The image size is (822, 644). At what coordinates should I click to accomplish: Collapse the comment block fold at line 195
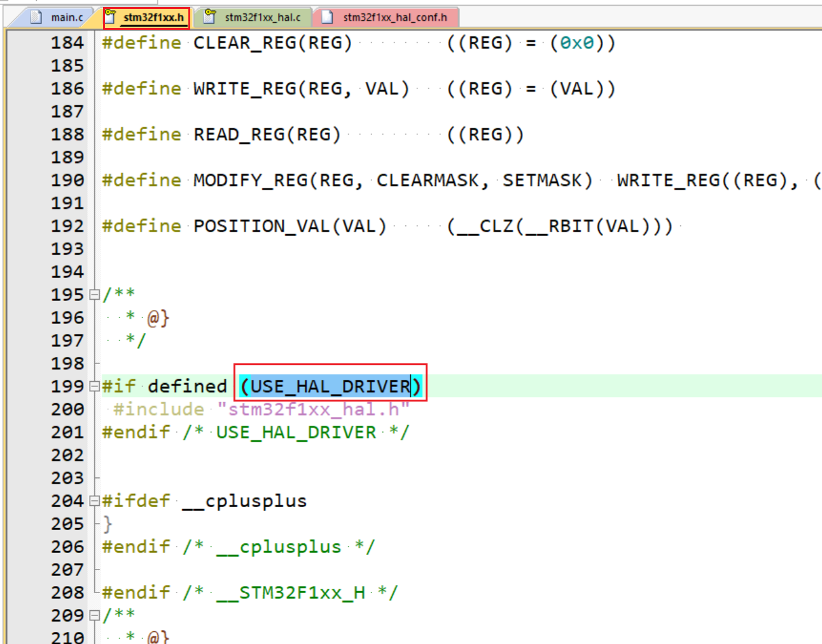(x=94, y=294)
